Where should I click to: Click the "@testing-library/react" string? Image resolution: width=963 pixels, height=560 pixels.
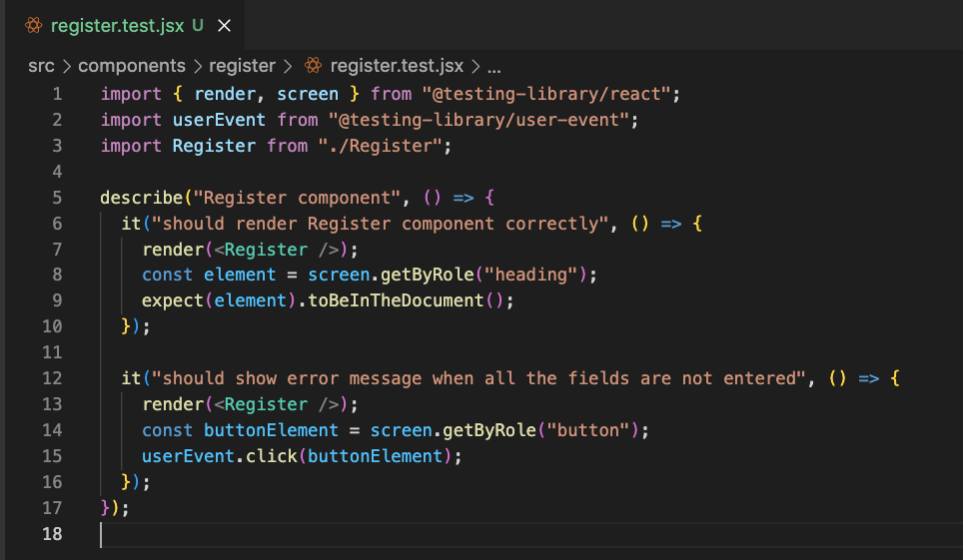pos(546,94)
